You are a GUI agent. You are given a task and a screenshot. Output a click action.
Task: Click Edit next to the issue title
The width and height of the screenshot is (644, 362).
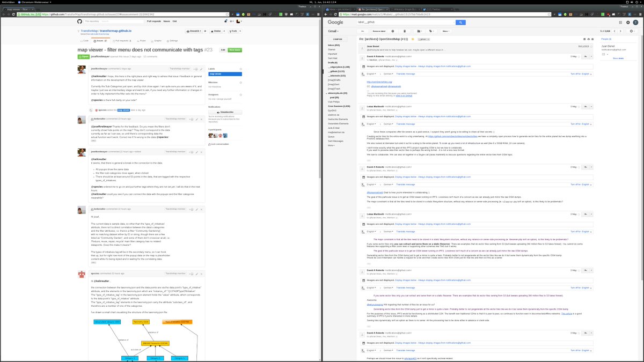223,50
